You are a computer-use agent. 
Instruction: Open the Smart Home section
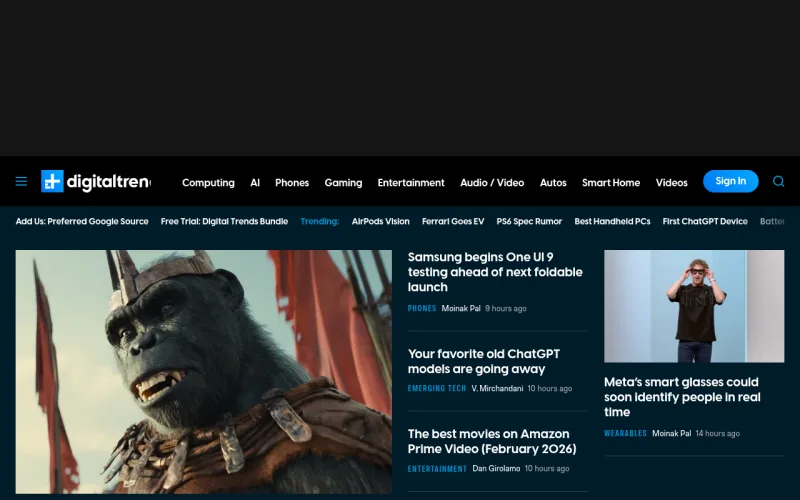tap(611, 183)
